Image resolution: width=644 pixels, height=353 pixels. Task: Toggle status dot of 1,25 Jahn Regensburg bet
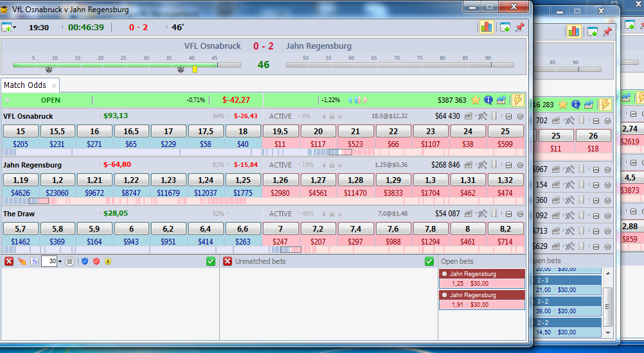tap(444, 274)
